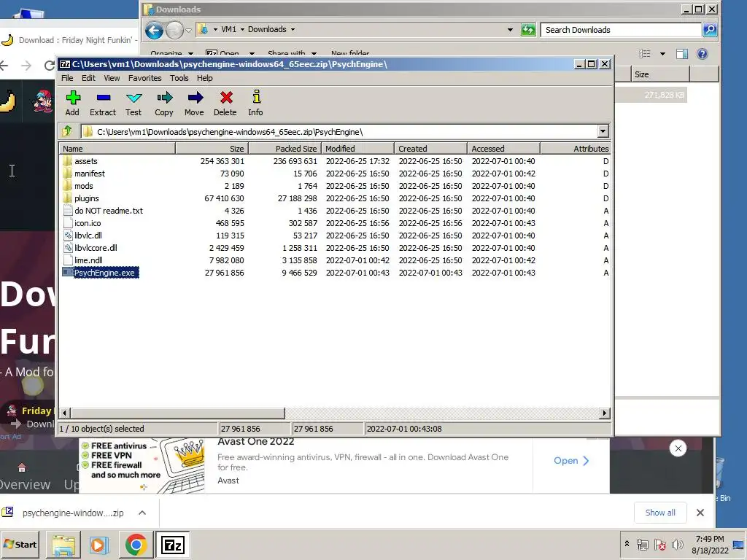
Task: Open the Windows Start menu
Action: (20, 544)
